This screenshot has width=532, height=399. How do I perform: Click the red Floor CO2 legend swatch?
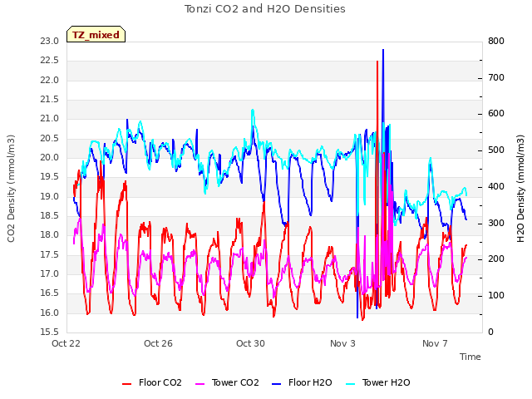click(127, 384)
